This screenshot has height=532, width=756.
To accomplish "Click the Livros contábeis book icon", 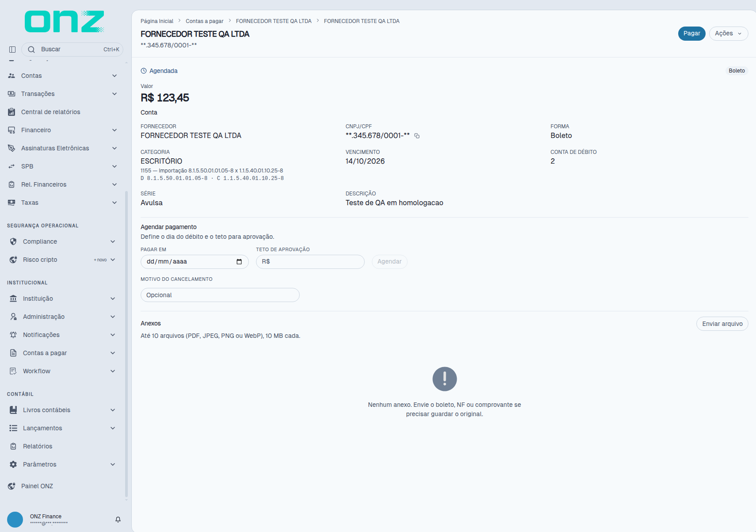I will point(13,410).
